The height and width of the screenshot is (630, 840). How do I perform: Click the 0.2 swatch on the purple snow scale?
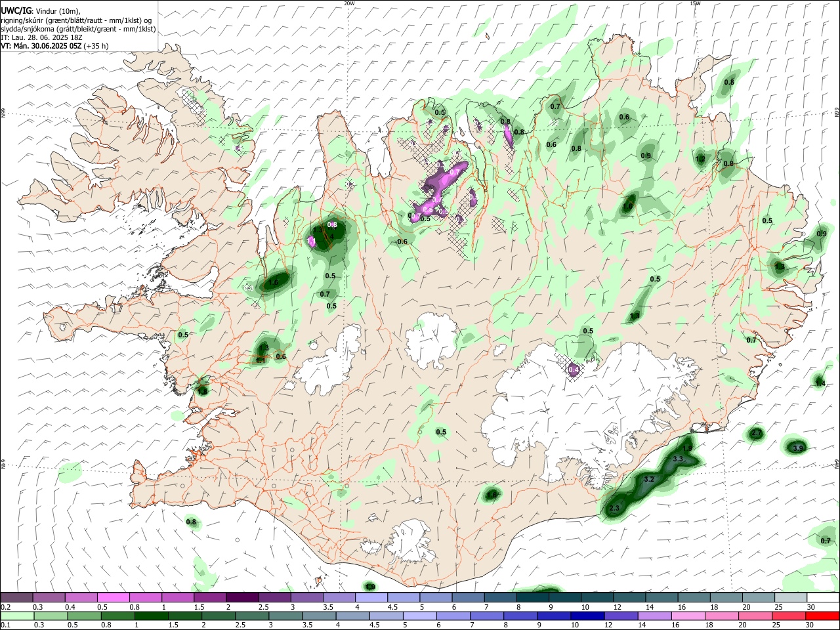point(16,597)
